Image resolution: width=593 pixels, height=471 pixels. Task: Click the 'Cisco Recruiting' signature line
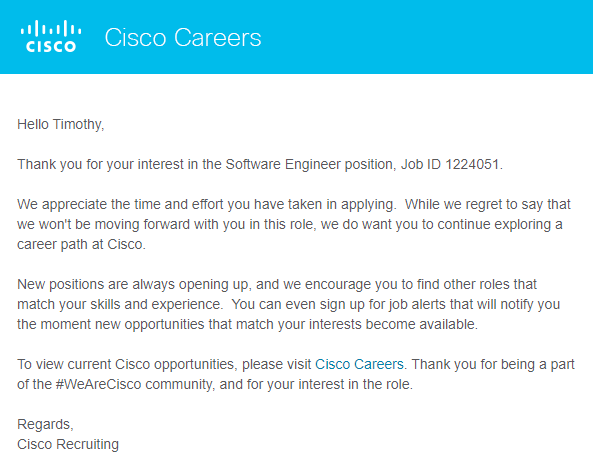click(68, 444)
